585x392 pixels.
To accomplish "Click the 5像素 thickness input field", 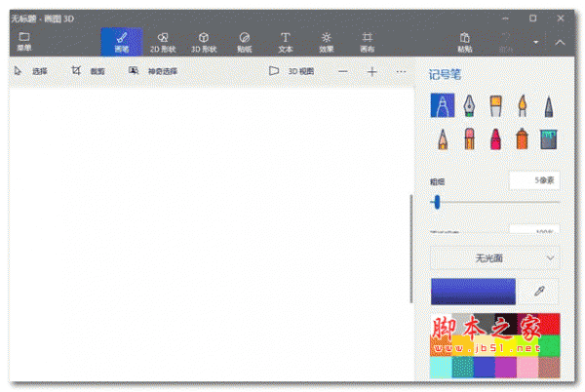I will point(534,180).
